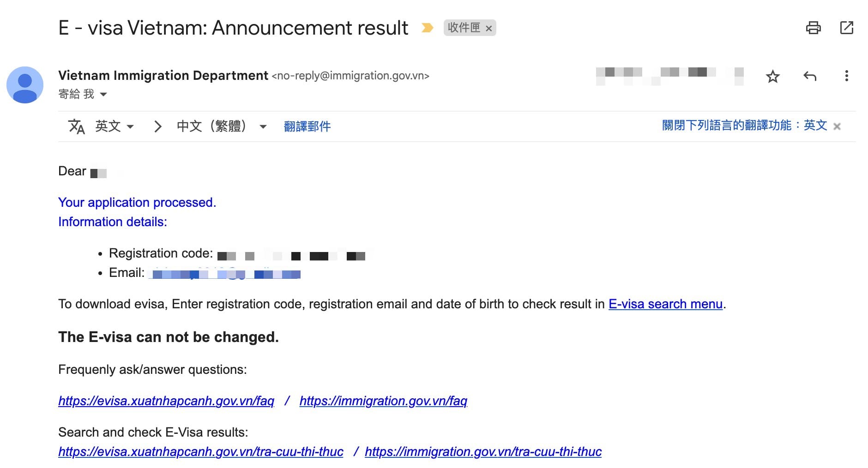The width and height of the screenshot is (868, 468).
Task: Open email in a new window
Action: pyautogui.click(x=846, y=28)
